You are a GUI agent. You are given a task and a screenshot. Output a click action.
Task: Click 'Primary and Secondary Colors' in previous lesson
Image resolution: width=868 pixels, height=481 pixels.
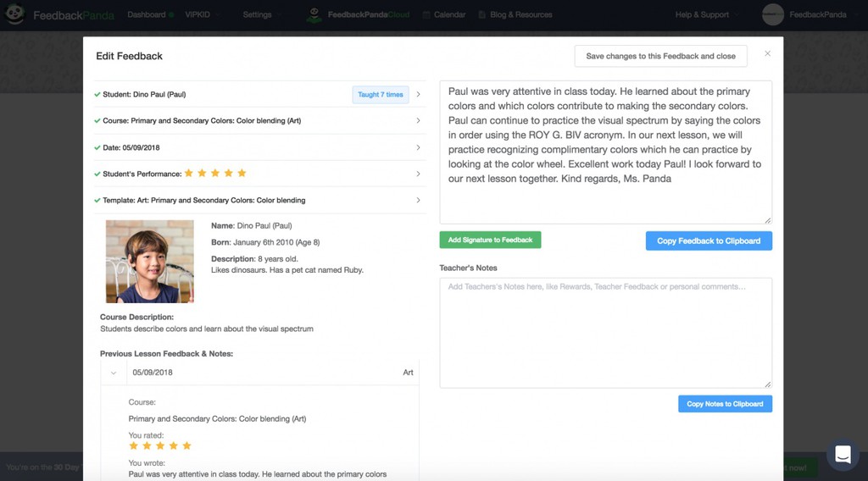(x=217, y=419)
